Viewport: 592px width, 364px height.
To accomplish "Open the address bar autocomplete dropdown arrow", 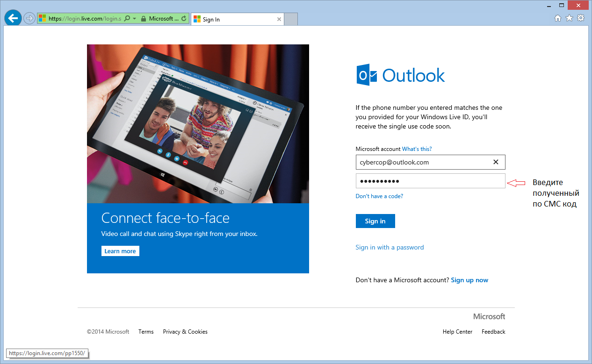I will [135, 19].
